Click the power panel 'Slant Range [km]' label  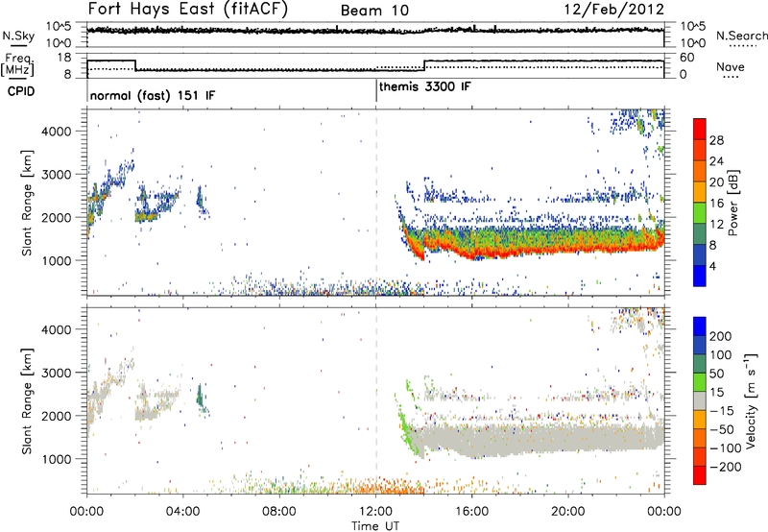[27, 203]
